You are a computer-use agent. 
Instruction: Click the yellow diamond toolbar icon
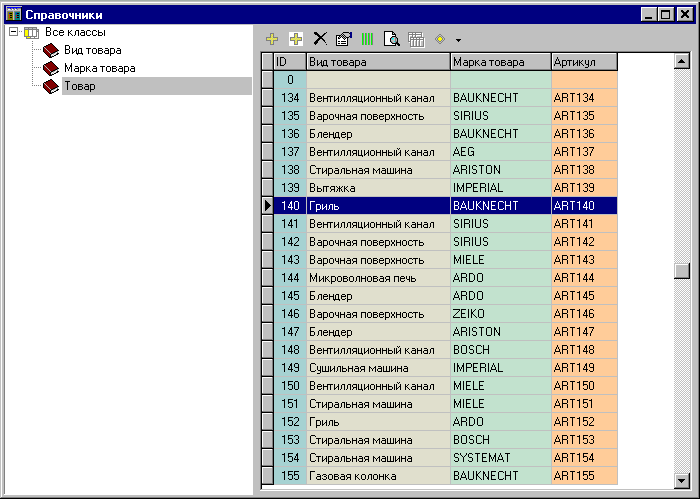pos(440,39)
